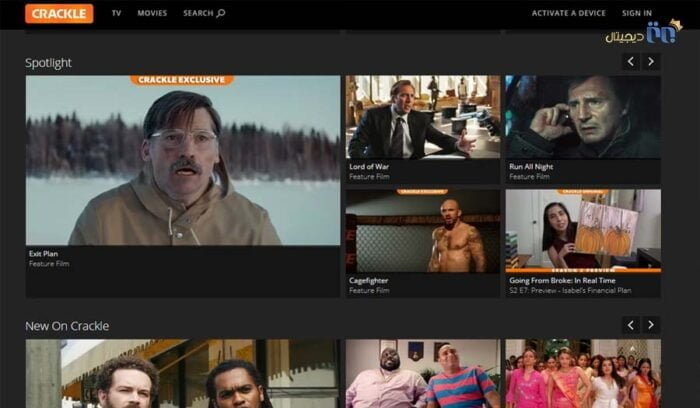
Task: Open New On Crackle thumbnail with women in pink dresses
Action: 583,374
